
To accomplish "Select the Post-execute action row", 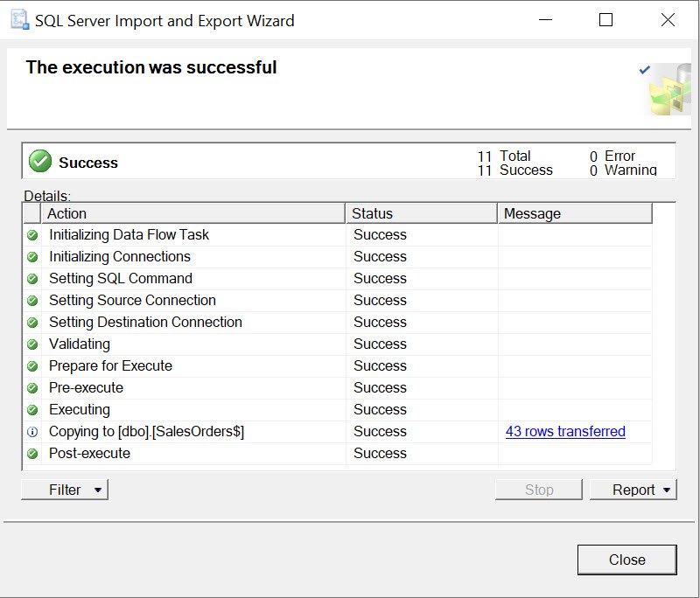I will (x=338, y=453).
